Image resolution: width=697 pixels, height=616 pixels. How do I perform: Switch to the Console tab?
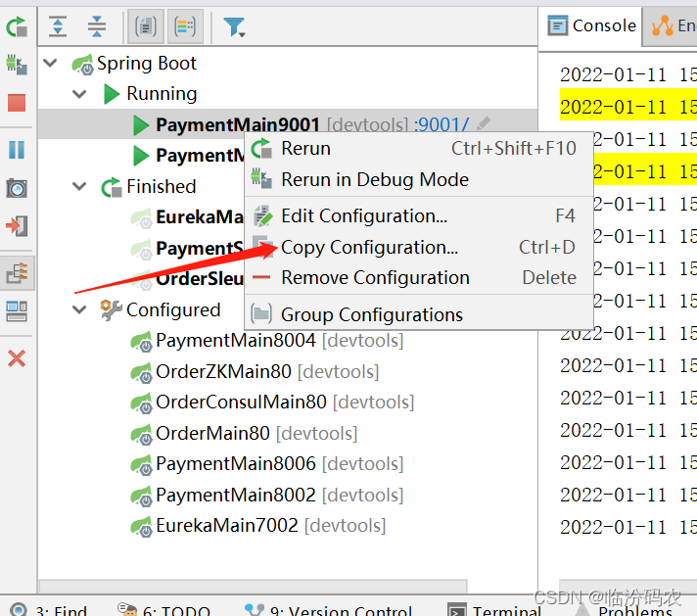[x=591, y=25]
